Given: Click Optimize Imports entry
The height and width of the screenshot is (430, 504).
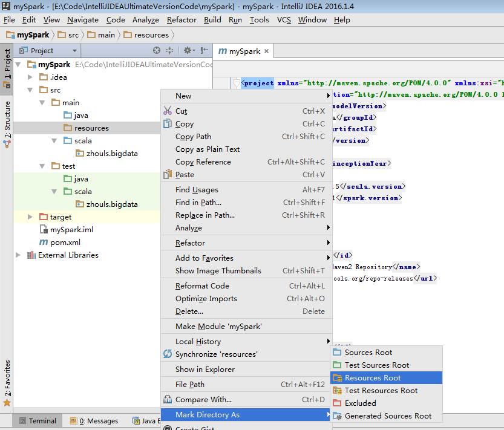Looking at the screenshot, I should pos(246,299).
